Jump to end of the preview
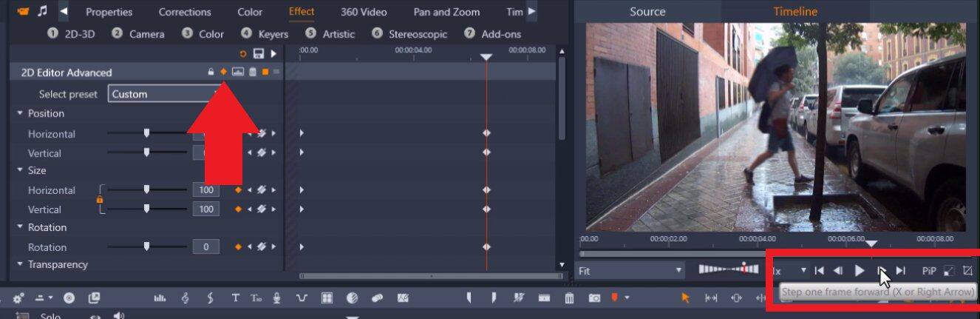 (900, 271)
